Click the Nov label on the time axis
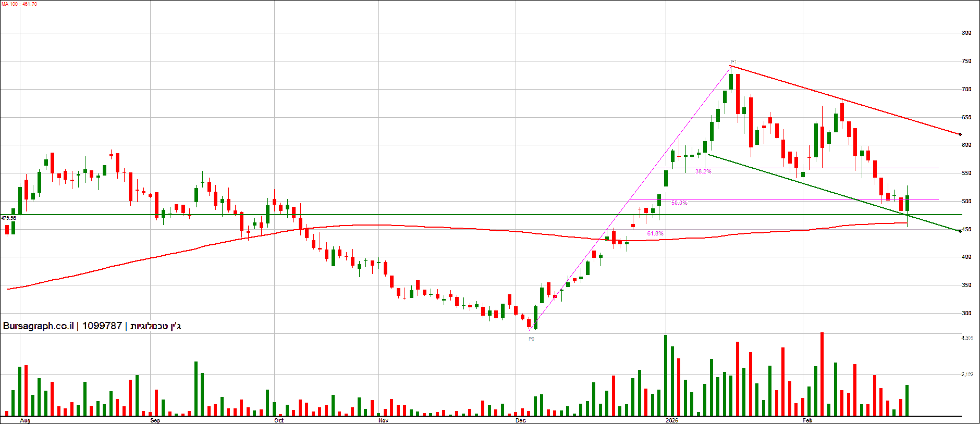This screenshot has width=980, height=424. [x=383, y=420]
